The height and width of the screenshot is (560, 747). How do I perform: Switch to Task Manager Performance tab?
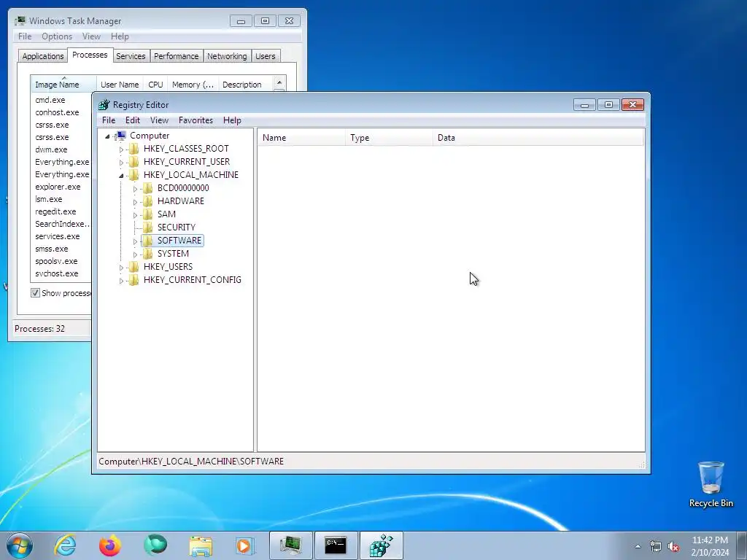[176, 56]
